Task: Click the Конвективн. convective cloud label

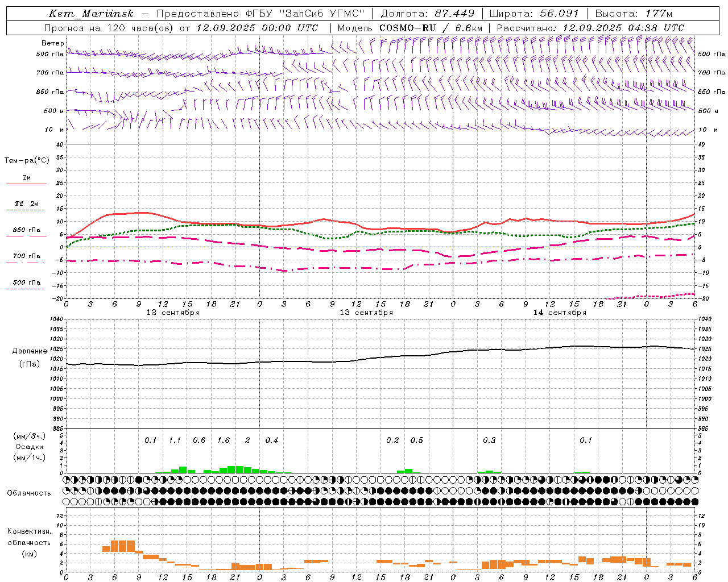Action: [x=29, y=531]
